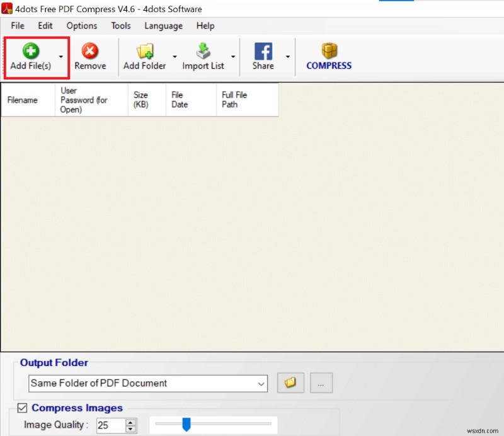Enable the Compress Images checkbox
The image size is (504, 436).
pos(23,408)
